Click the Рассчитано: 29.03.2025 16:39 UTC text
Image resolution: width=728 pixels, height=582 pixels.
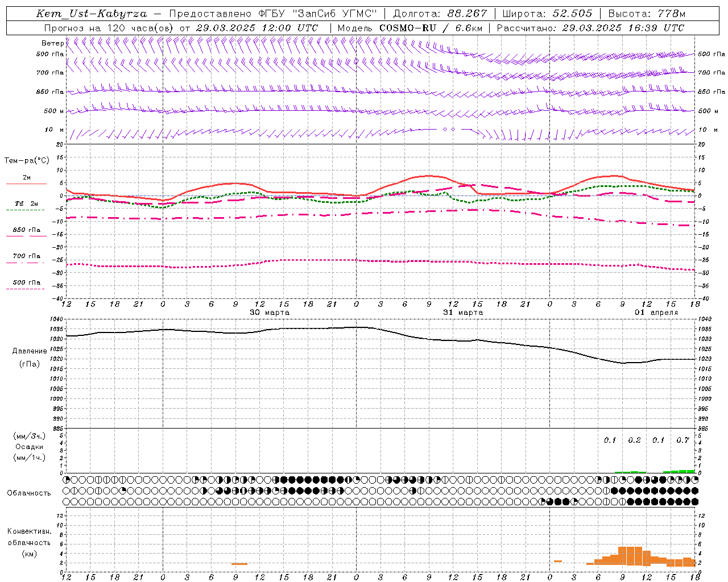click(590, 28)
